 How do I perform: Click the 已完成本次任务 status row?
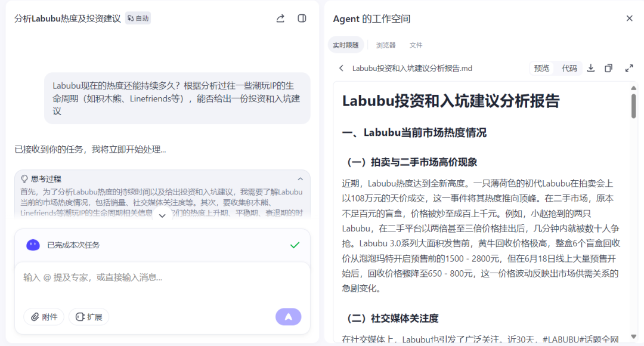click(162, 245)
